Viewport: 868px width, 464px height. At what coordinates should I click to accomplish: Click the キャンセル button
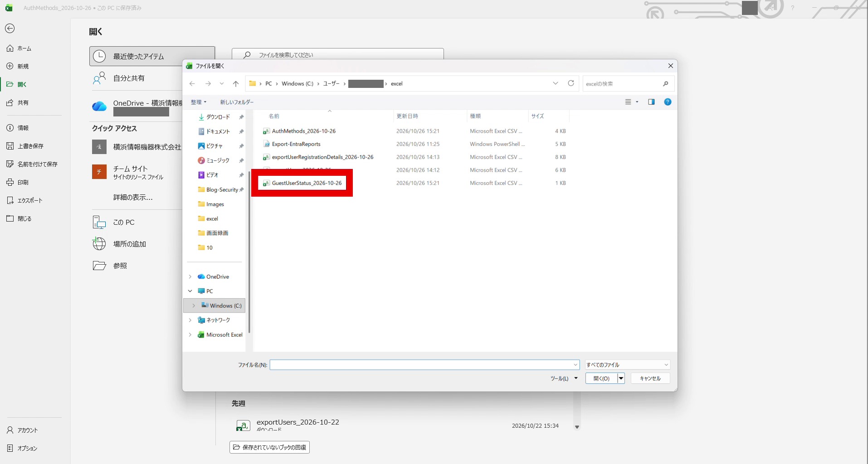coord(650,378)
